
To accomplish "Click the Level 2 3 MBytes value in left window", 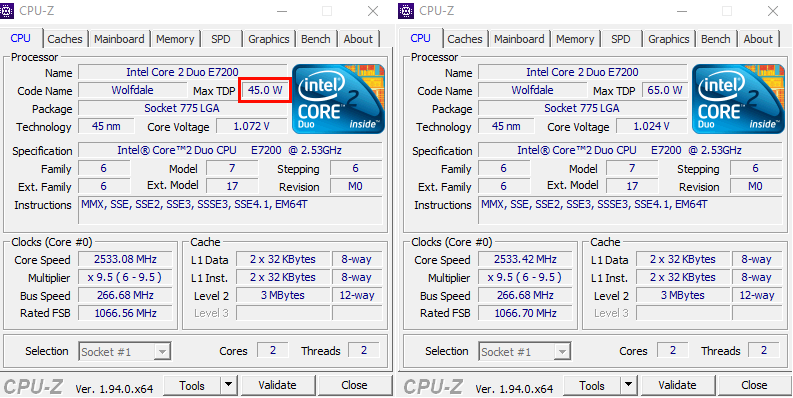I will pyautogui.click(x=283, y=295).
